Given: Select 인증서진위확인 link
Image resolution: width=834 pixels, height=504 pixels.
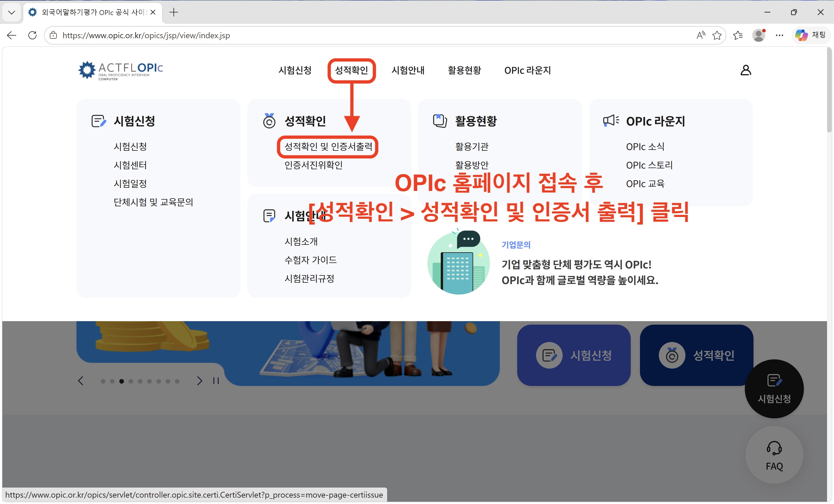Looking at the screenshot, I should [x=313, y=165].
